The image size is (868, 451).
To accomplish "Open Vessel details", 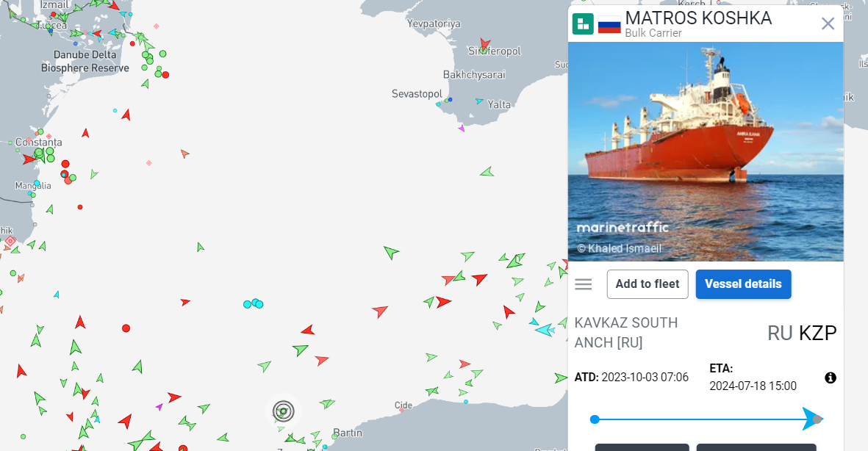I will click(743, 284).
